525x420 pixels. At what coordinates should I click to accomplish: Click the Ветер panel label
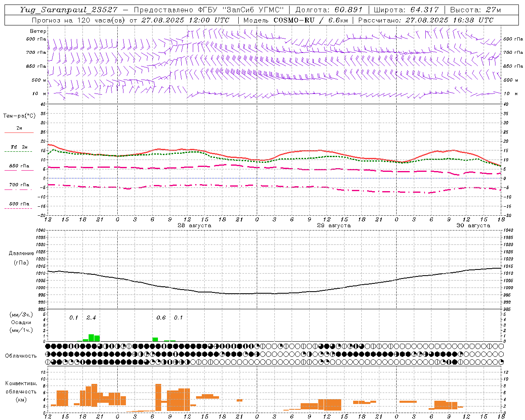tap(38, 31)
